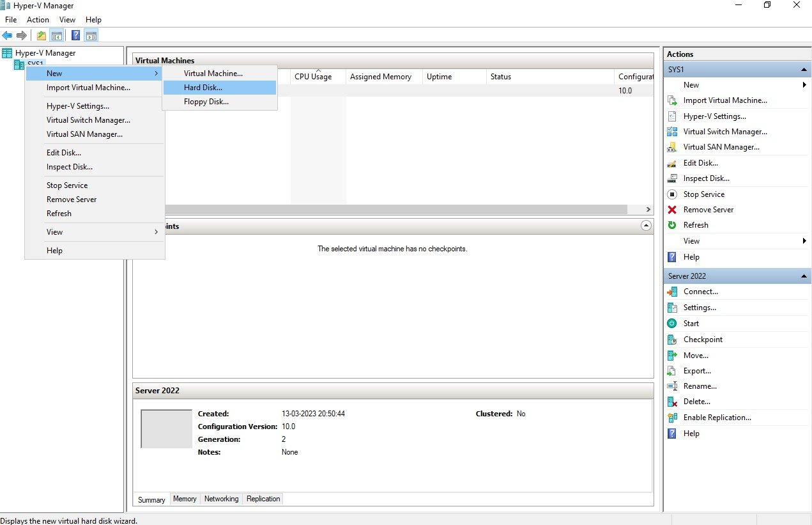Click the Up one level folder icon
This screenshot has height=525, width=812.
41,35
